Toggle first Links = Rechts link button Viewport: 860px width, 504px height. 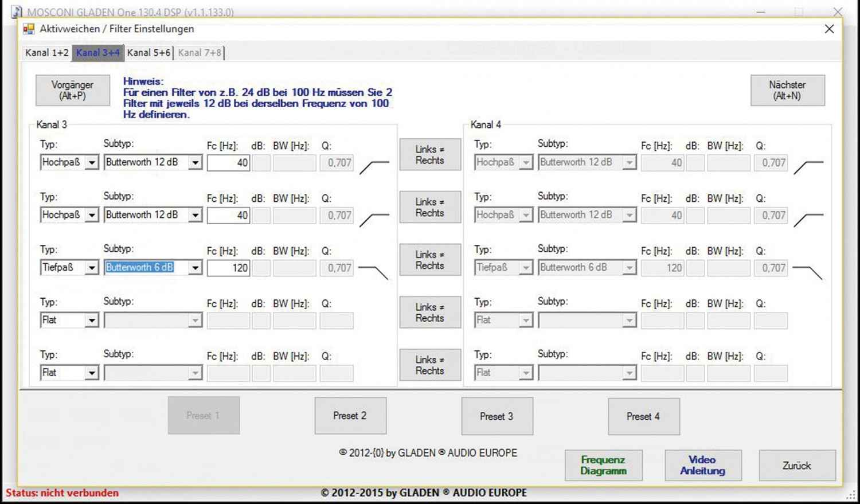tap(430, 155)
